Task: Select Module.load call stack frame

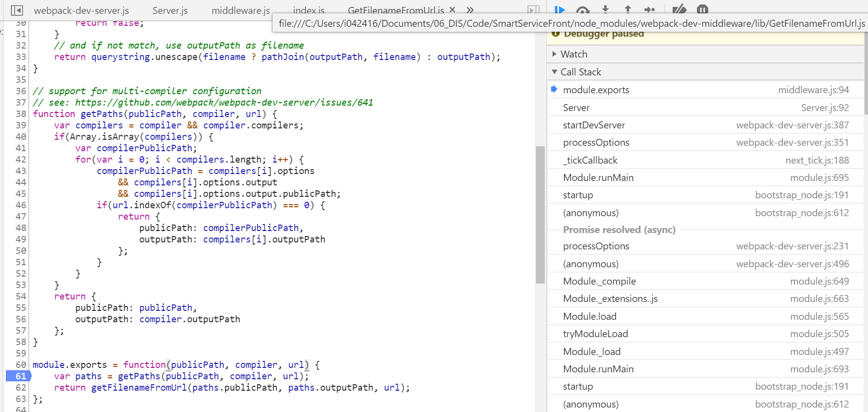Action: coord(705,316)
